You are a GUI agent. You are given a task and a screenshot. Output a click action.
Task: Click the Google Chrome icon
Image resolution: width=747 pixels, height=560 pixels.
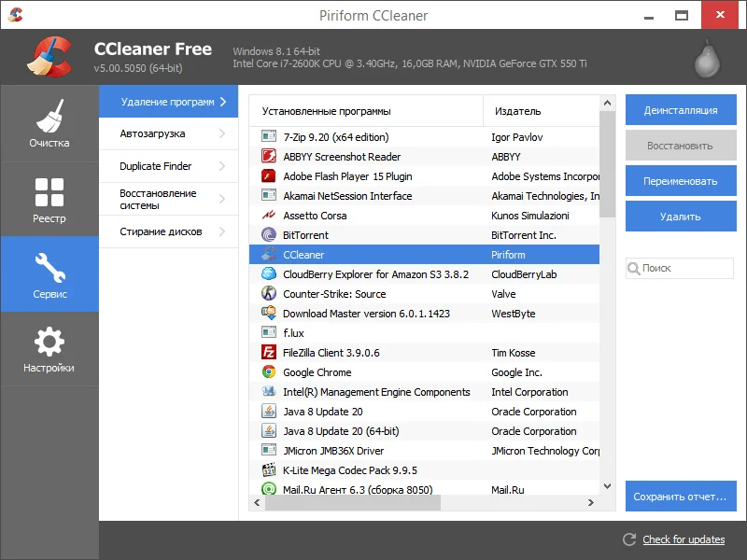(x=269, y=371)
